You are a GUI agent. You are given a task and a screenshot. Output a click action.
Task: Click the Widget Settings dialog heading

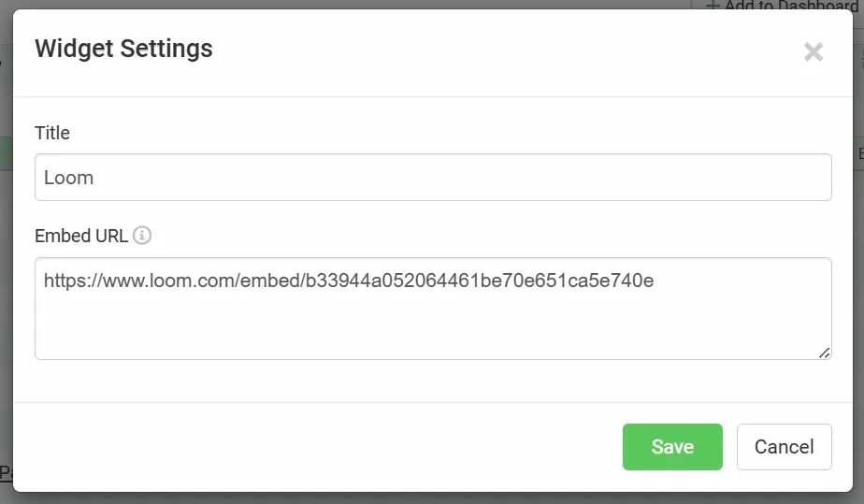pos(123,49)
